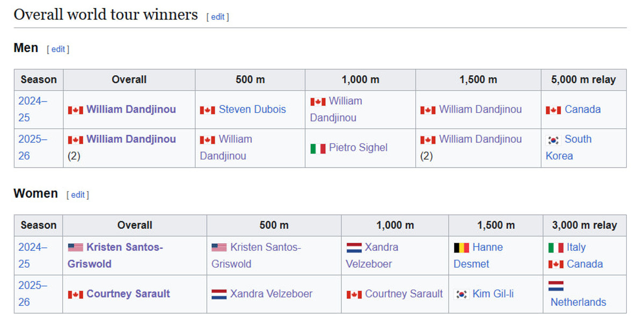Edit the Women section
This screenshot has height=325, width=644.
coord(78,194)
